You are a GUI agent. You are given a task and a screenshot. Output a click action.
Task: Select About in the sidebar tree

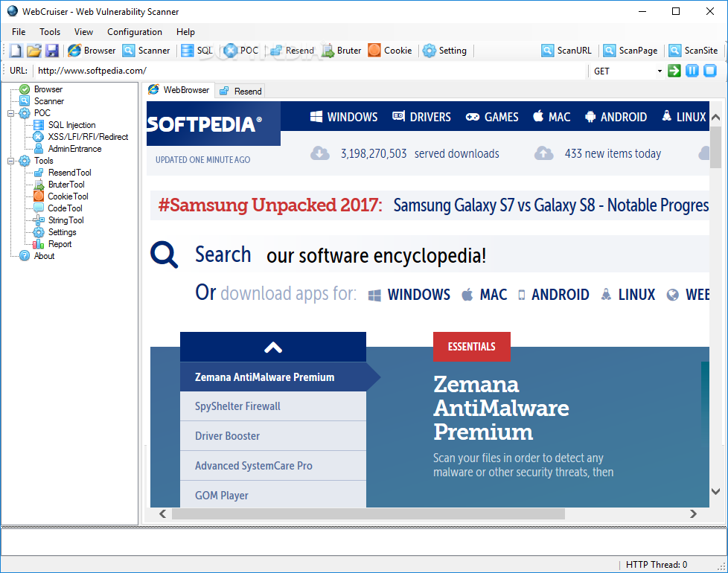tap(44, 256)
